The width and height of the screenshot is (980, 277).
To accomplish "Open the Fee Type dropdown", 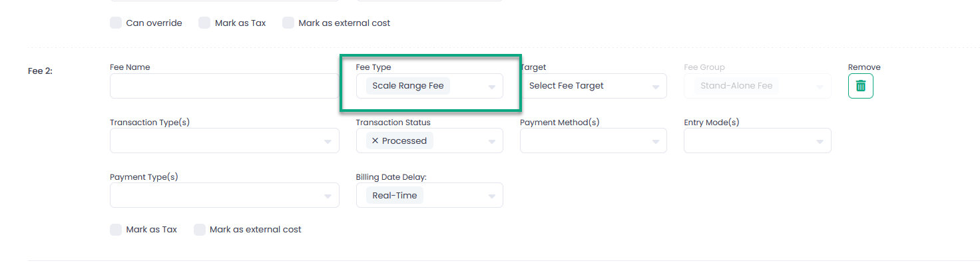I will click(491, 87).
